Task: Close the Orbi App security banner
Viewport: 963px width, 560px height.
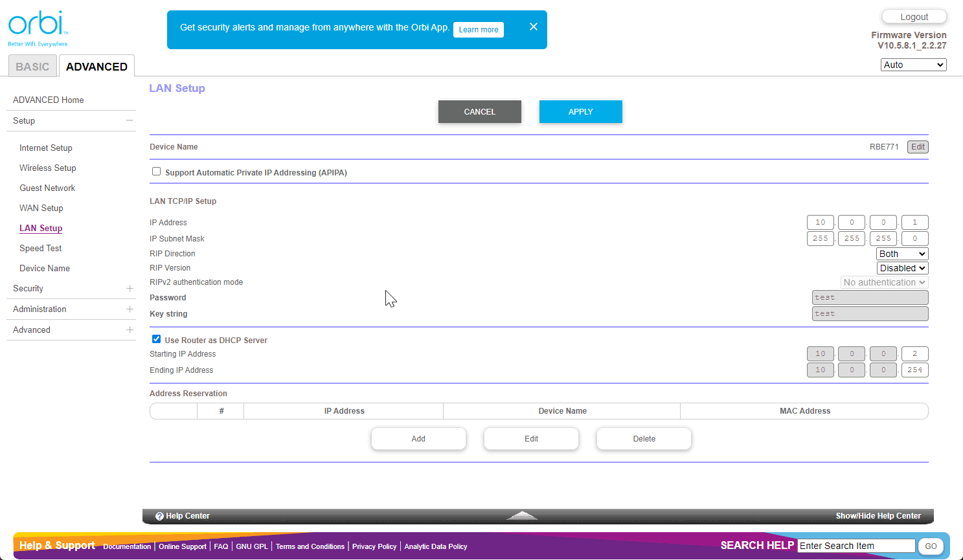Action: click(x=533, y=27)
